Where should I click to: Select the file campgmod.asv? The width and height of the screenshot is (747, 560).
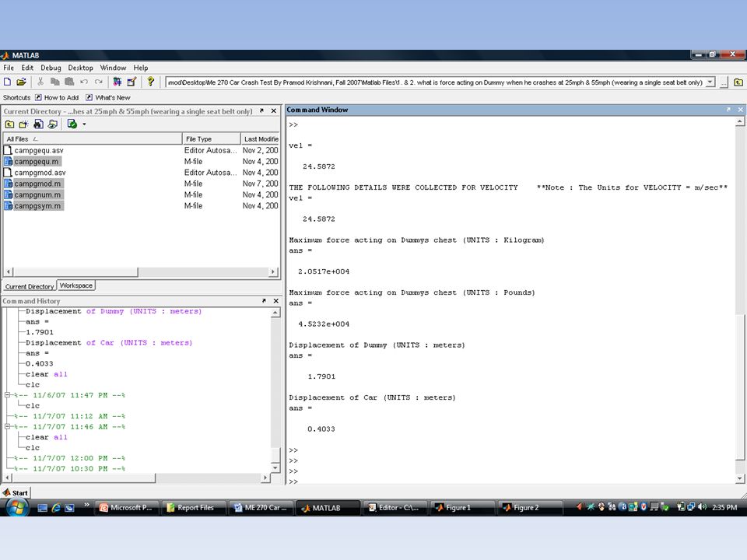tap(40, 173)
